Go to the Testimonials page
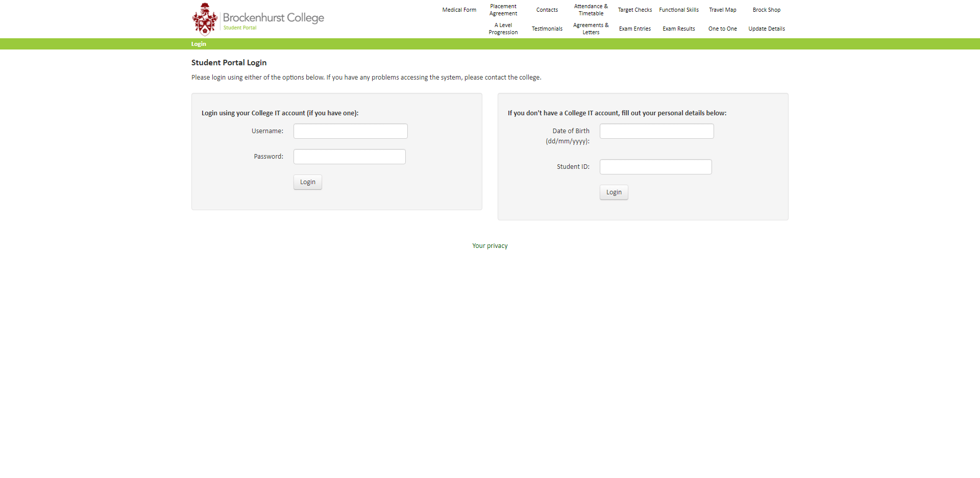The image size is (980, 478). point(547,29)
